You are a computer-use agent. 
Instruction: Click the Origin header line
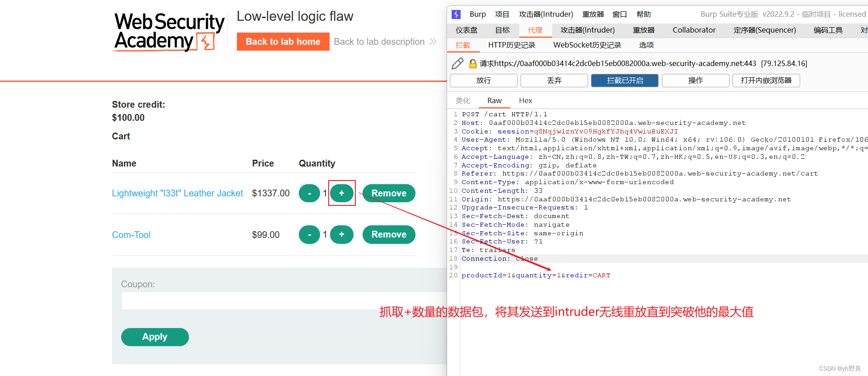[x=626, y=199]
